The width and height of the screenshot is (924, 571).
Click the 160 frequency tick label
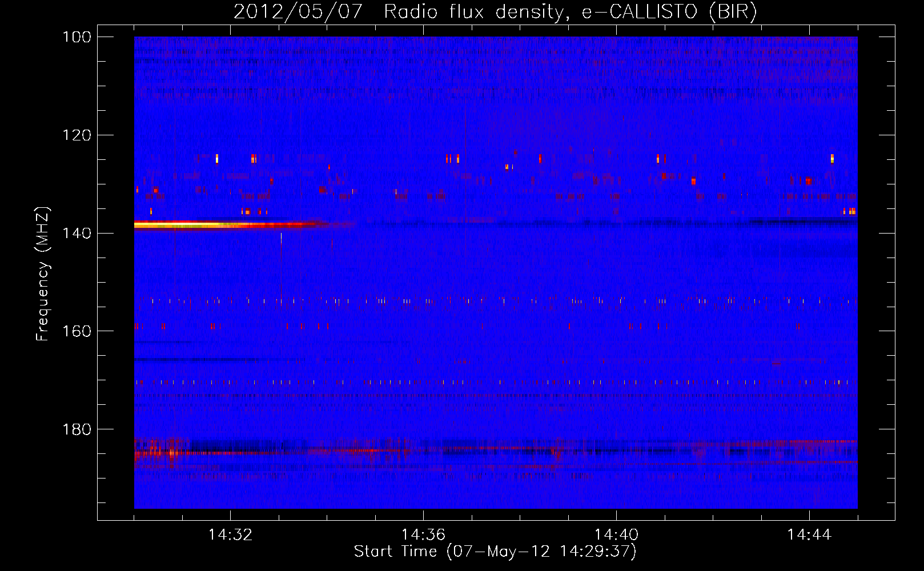[x=77, y=331]
